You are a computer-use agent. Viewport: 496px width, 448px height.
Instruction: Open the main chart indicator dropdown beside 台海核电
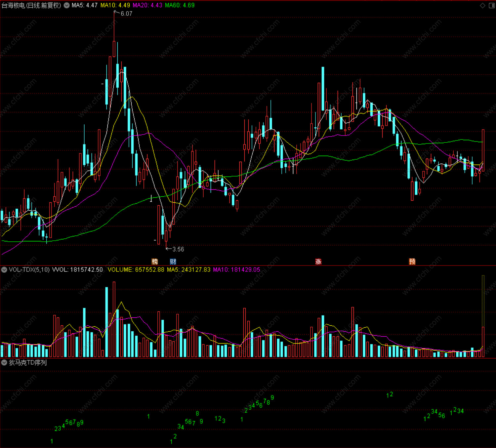tap(66, 5)
